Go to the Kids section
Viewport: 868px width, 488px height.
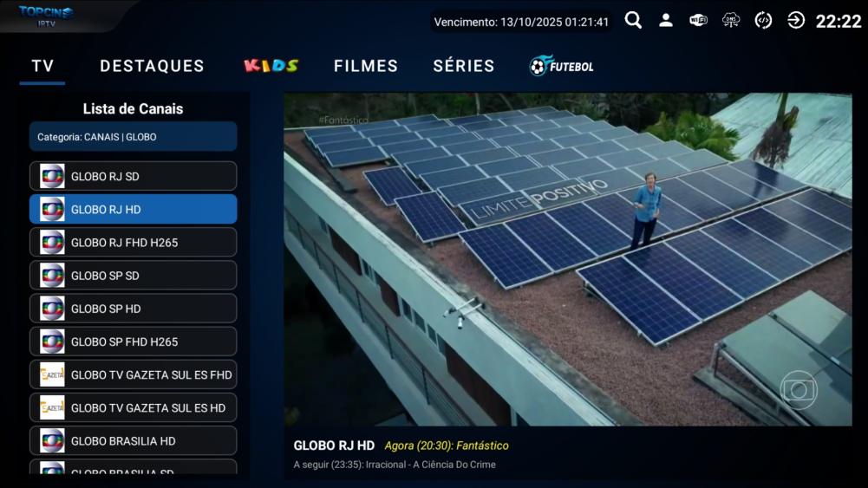[271, 66]
